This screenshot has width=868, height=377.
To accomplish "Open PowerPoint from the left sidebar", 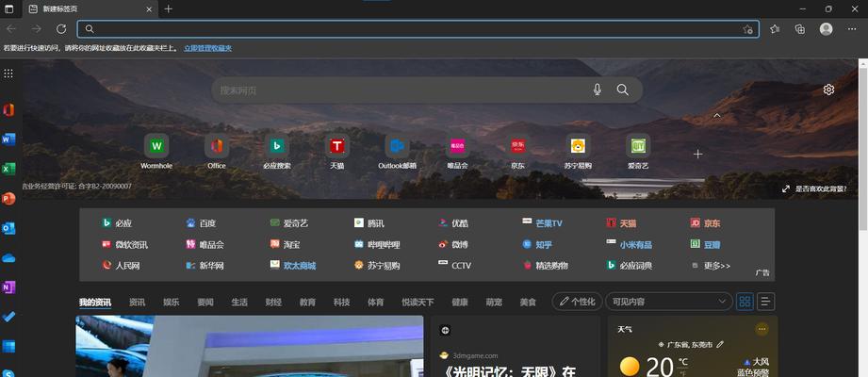I will click(8, 199).
